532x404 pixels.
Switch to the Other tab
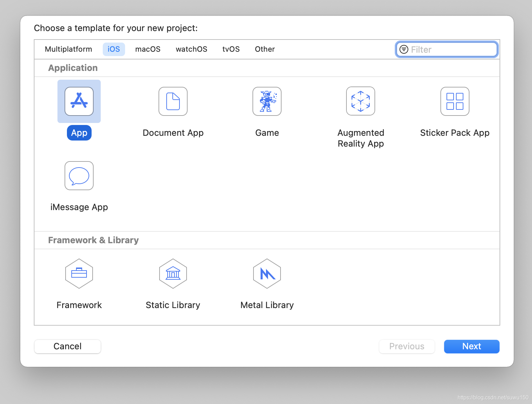(265, 49)
